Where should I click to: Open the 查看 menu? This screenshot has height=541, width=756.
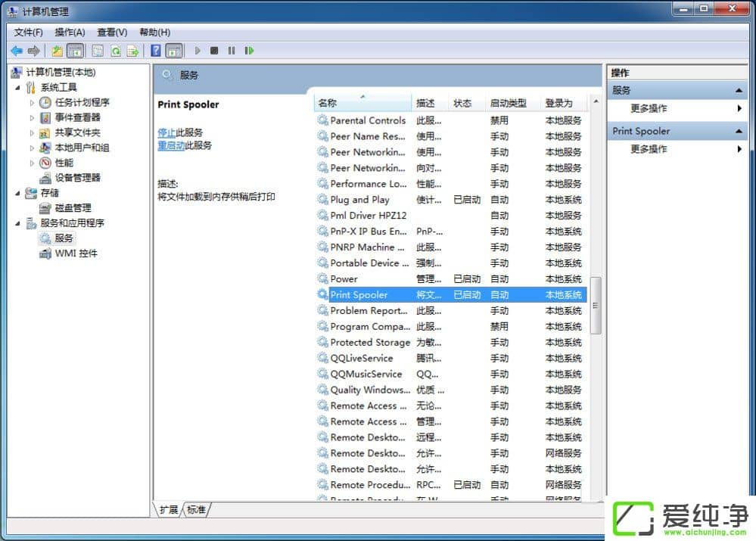[110, 32]
